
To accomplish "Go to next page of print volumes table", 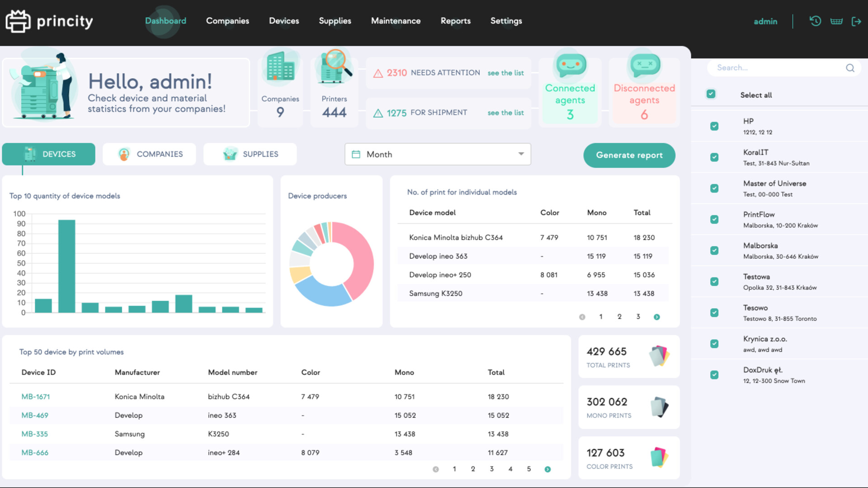I will (x=547, y=469).
